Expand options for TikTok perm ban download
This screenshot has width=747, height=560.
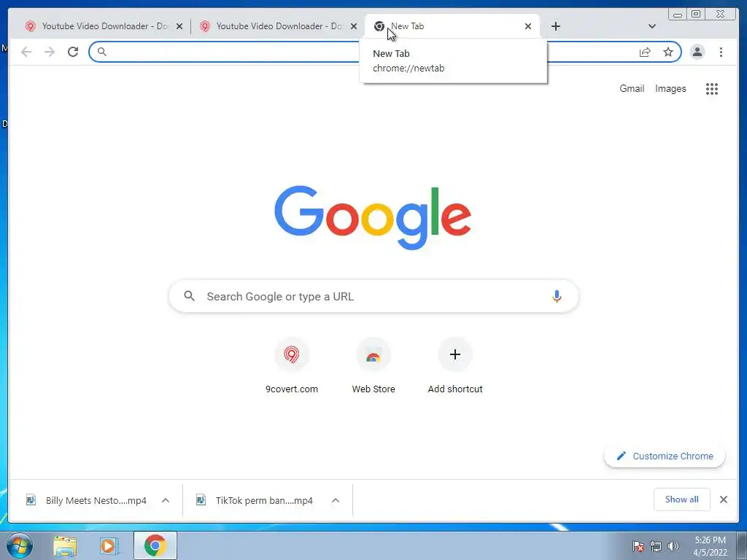pyautogui.click(x=336, y=500)
